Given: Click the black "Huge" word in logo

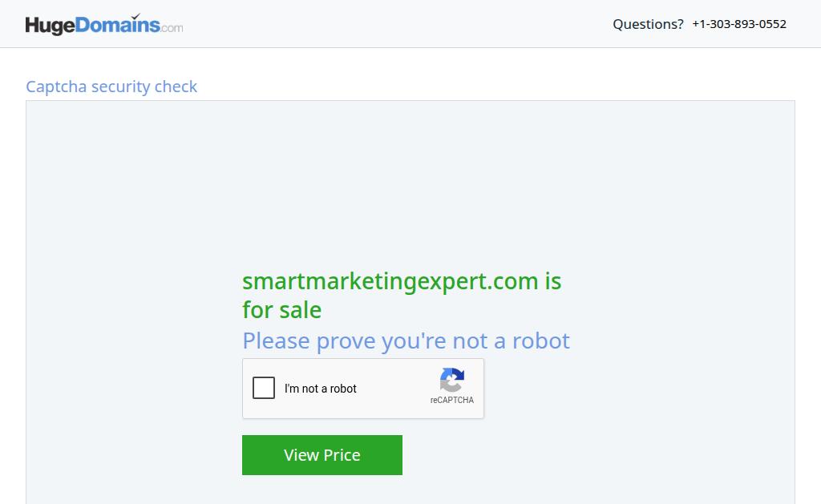Looking at the screenshot, I should 50,26.
